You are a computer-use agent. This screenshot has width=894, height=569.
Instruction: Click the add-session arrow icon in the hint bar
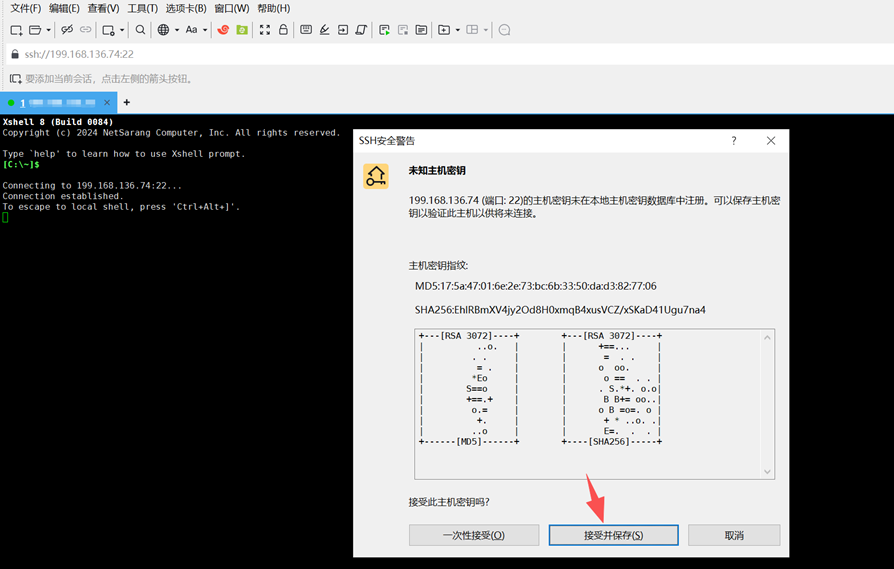pyautogui.click(x=15, y=78)
